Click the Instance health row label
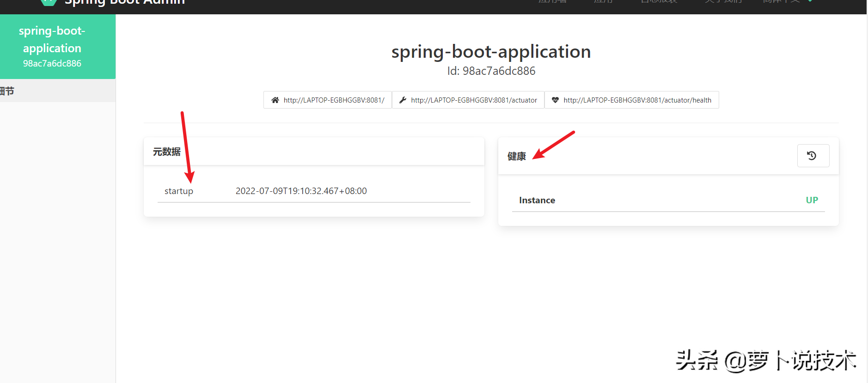868x383 pixels. pyautogui.click(x=537, y=200)
